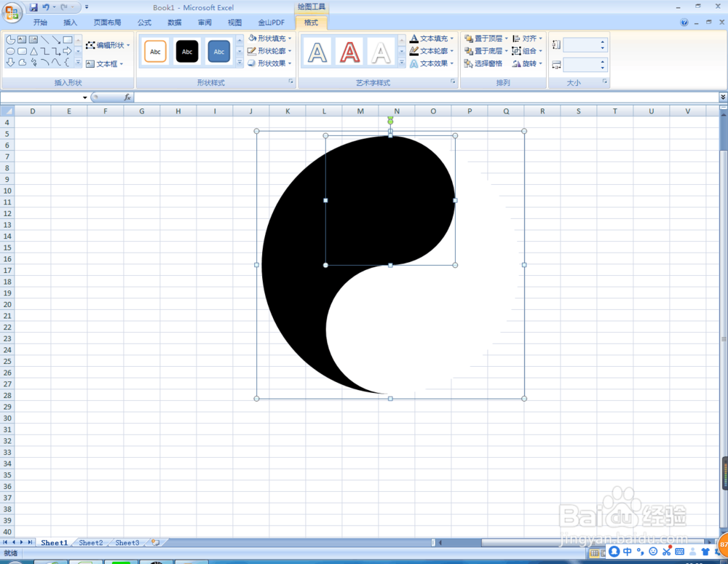Select the pie shape in shapes gallery

pyautogui.click(x=10, y=40)
